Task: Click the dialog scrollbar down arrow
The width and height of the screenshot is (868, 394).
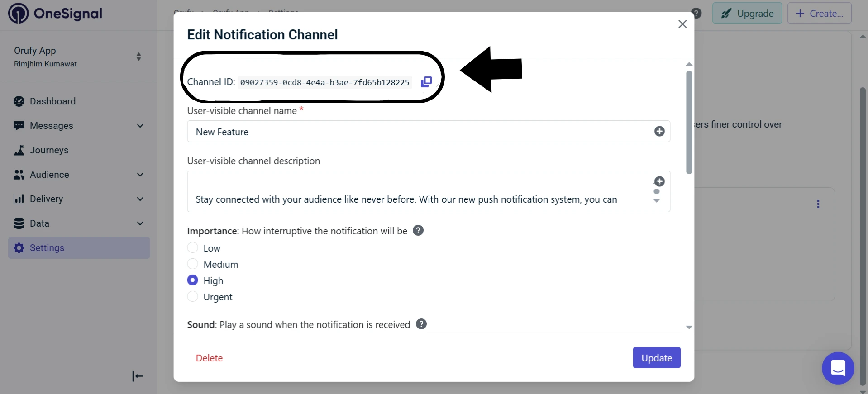Action: click(x=689, y=327)
